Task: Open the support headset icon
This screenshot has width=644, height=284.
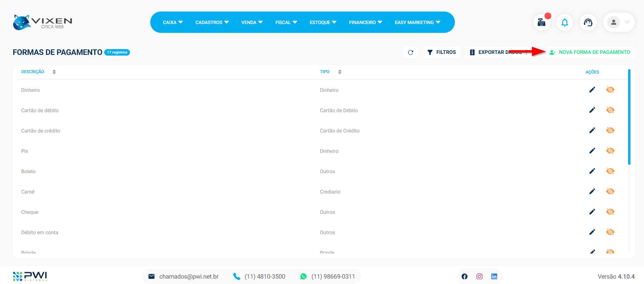Action: pyautogui.click(x=588, y=22)
